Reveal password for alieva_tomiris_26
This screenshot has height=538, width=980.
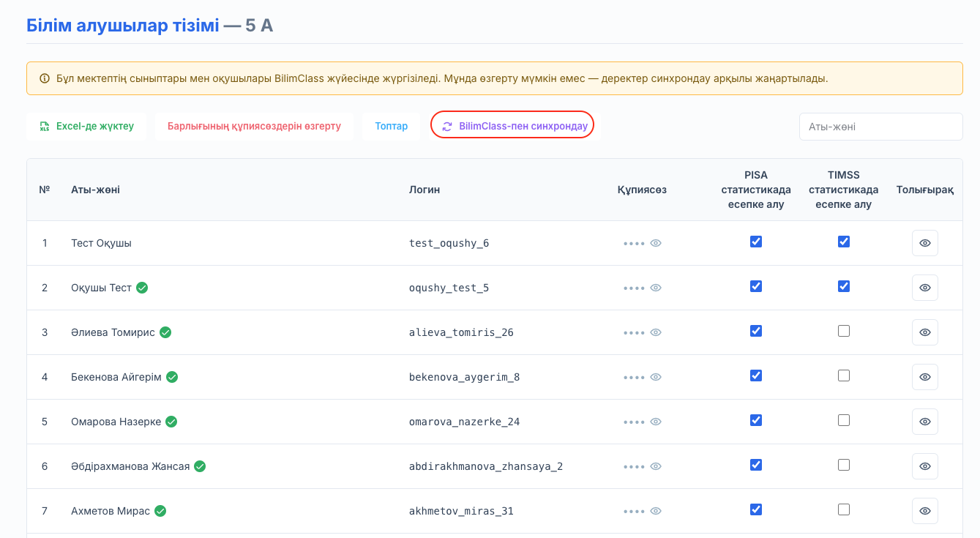(656, 332)
